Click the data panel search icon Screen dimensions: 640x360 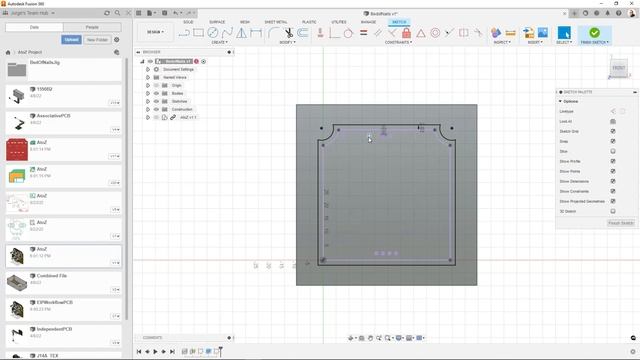118,13
